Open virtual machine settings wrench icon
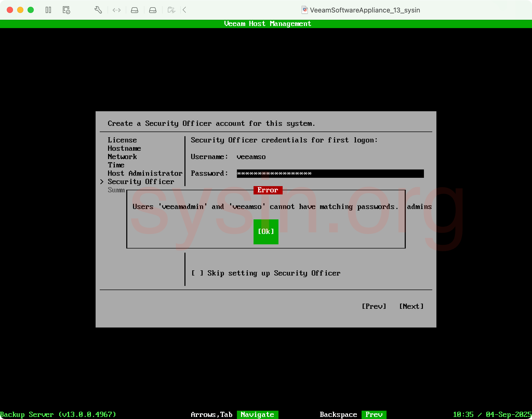Image resolution: width=532 pixels, height=419 pixels. (x=98, y=10)
